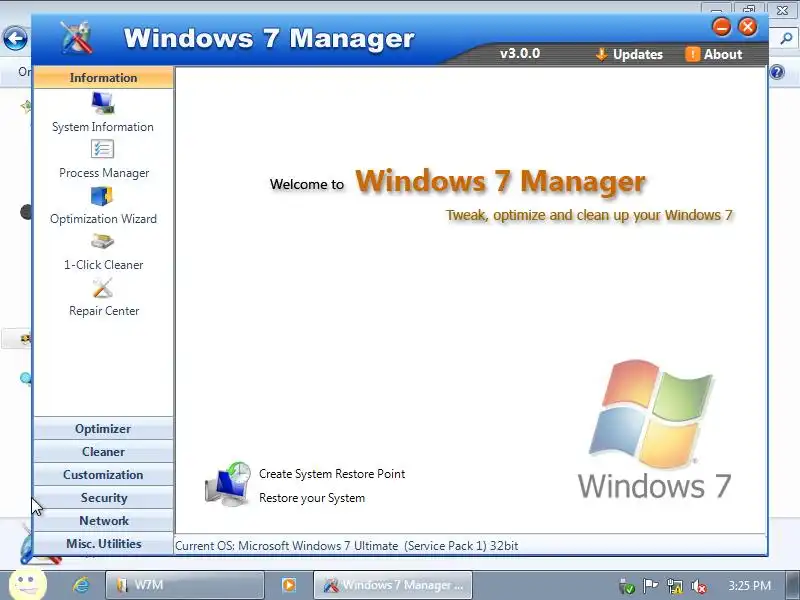Open the Repair Center icon
800x600 pixels.
click(x=103, y=288)
